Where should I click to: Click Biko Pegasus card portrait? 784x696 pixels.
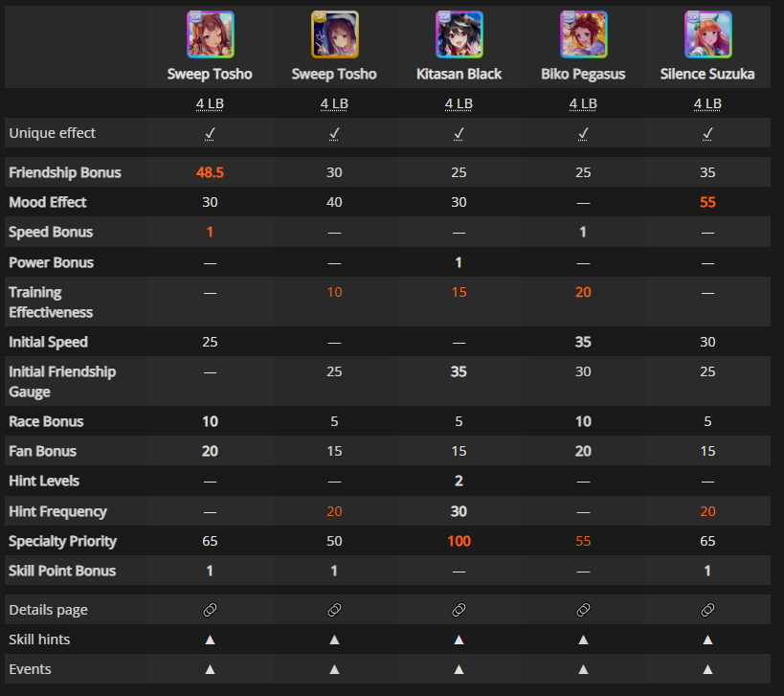(584, 34)
